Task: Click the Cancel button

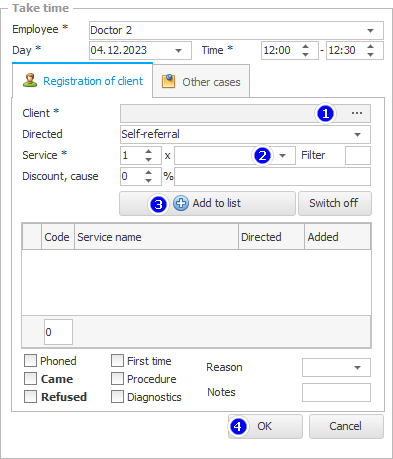Action: (346, 426)
